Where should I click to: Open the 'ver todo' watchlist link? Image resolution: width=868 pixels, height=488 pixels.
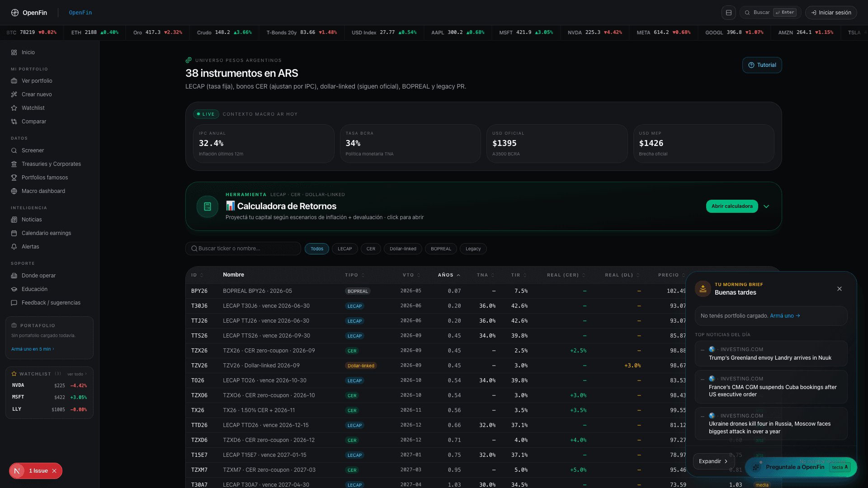pyautogui.click(x=77, y=374)
